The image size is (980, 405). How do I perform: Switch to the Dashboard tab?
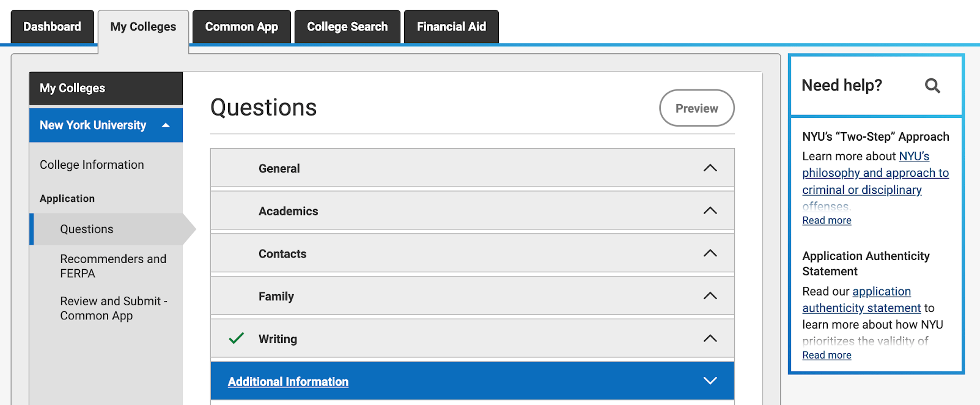click(52, 27)
